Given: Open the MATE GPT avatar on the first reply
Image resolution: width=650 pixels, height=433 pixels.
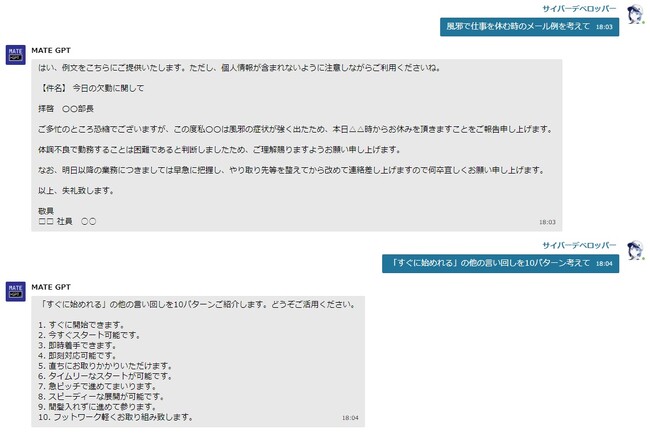Looking at the screenshot, I should click(x=15, y=55).
